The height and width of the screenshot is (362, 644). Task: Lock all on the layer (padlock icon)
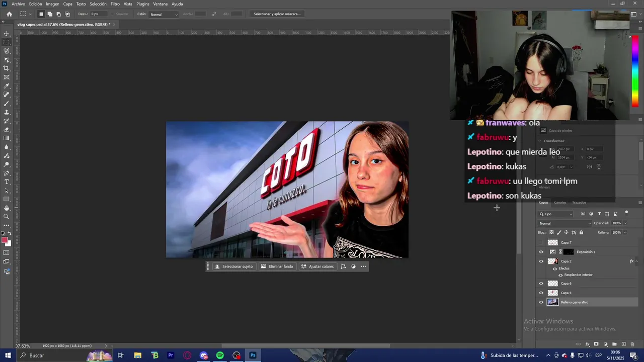tap(581, 232)
